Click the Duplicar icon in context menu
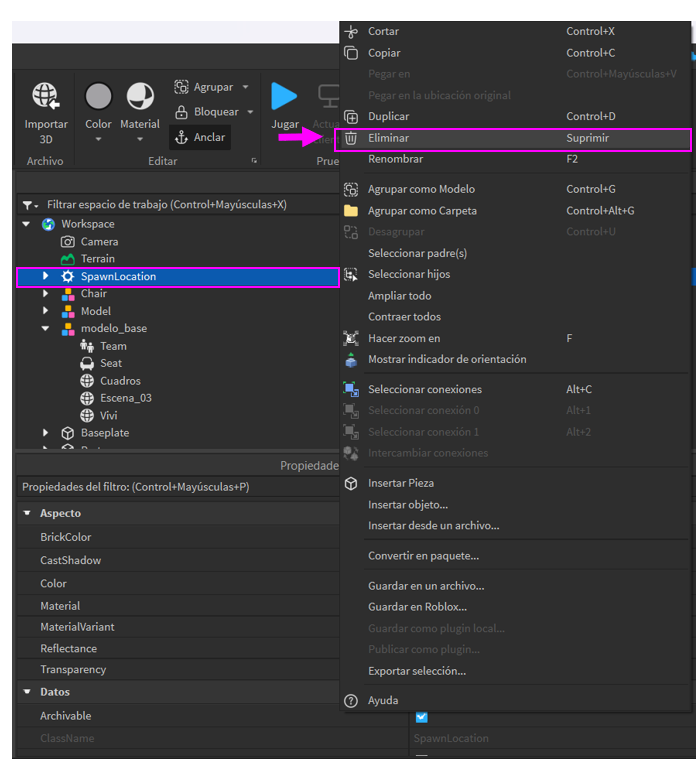 tap(351, 116)
